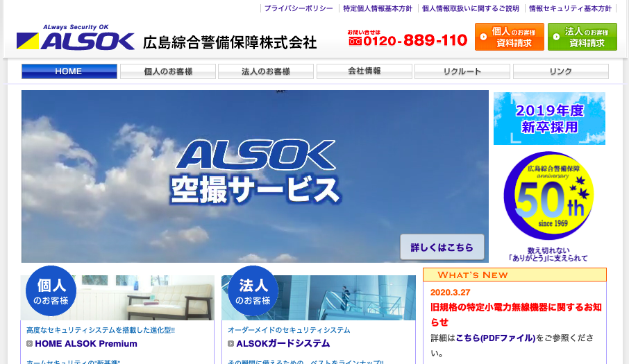Open the プライバシーポリシー link
629x364 pixels.
(299, 8)
